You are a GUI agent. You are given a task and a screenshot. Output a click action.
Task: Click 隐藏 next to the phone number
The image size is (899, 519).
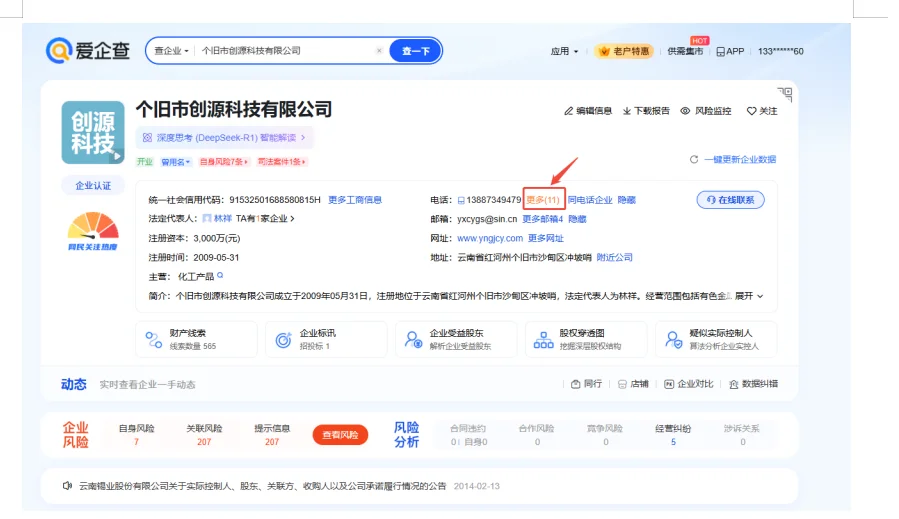coord(627,200)
